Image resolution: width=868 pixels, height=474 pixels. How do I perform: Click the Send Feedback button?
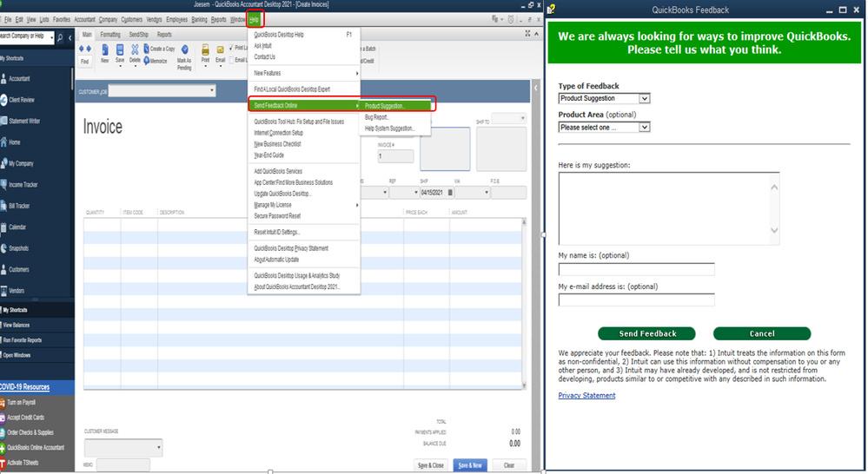[646, 333]
